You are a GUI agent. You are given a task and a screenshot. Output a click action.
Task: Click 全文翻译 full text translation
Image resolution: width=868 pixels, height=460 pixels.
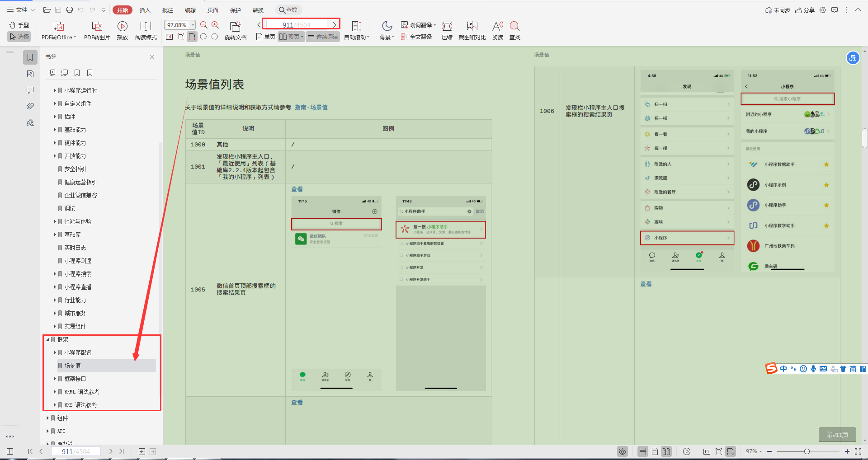tap(416, 37)
